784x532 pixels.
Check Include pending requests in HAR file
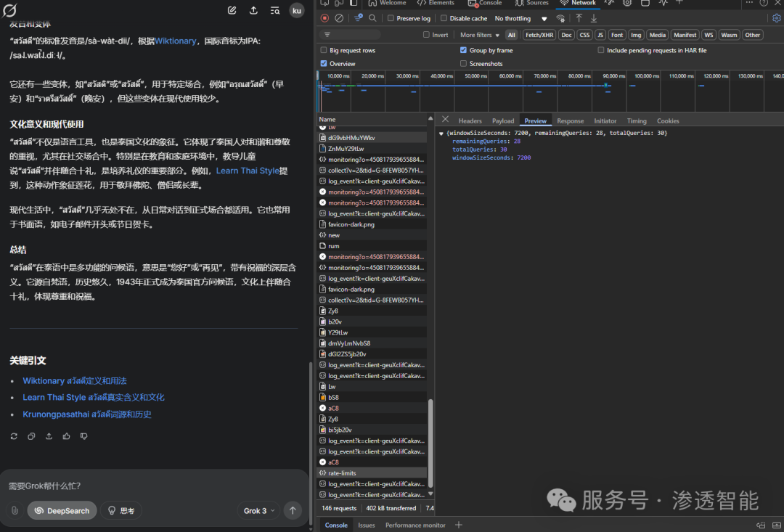tap(601, 51)
